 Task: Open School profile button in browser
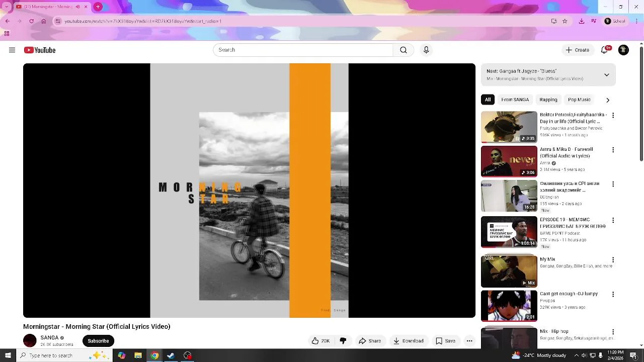pos(615,21)
